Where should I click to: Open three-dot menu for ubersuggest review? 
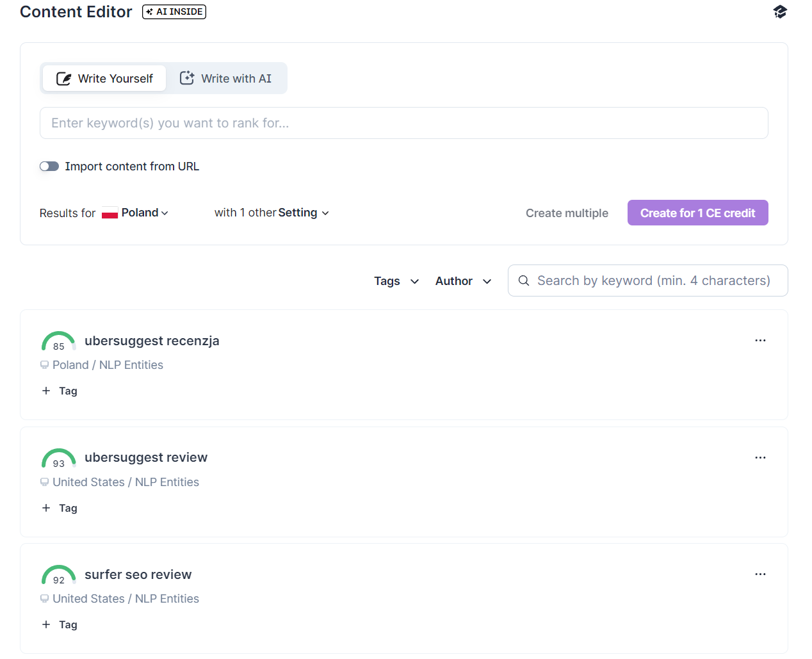click(x=760, y=458)
